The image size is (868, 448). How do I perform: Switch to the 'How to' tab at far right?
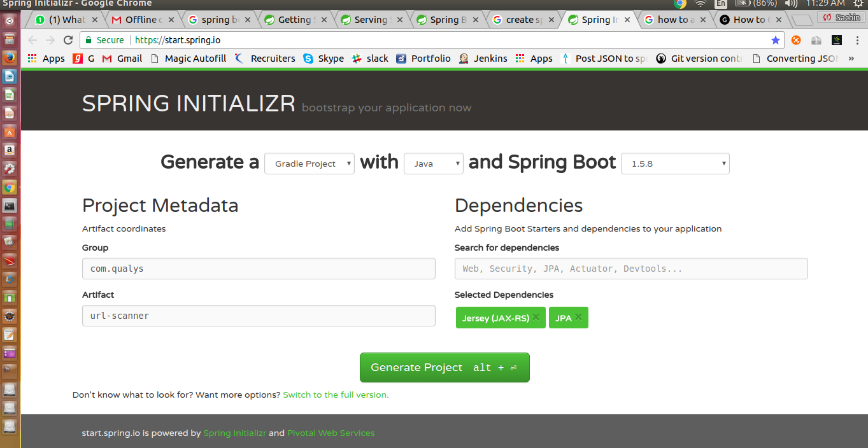pyautogui.click(x=750, y=20)
